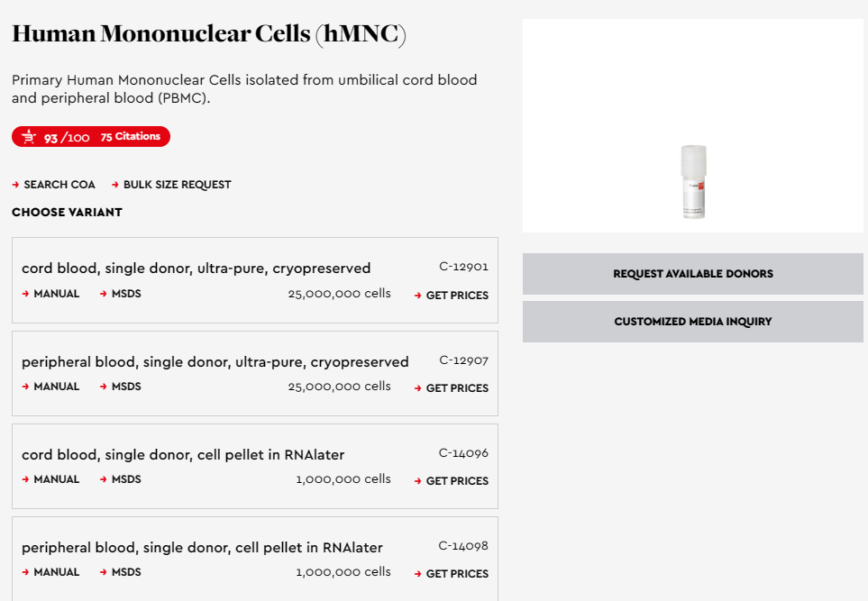Get prices for C-12907 variant
This screenshot has height=601, width=868.
pos(452,388)
